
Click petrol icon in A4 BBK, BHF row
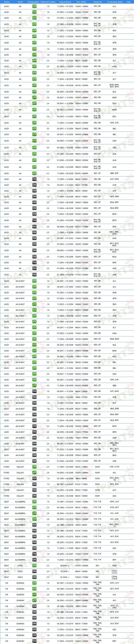[34, 173]
